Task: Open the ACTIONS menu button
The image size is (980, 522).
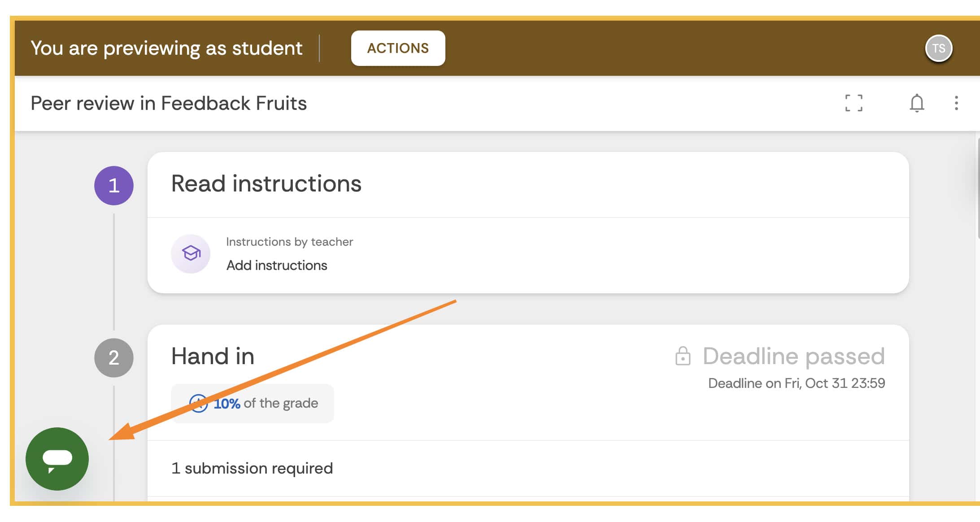Action: (x=398, y=48)
